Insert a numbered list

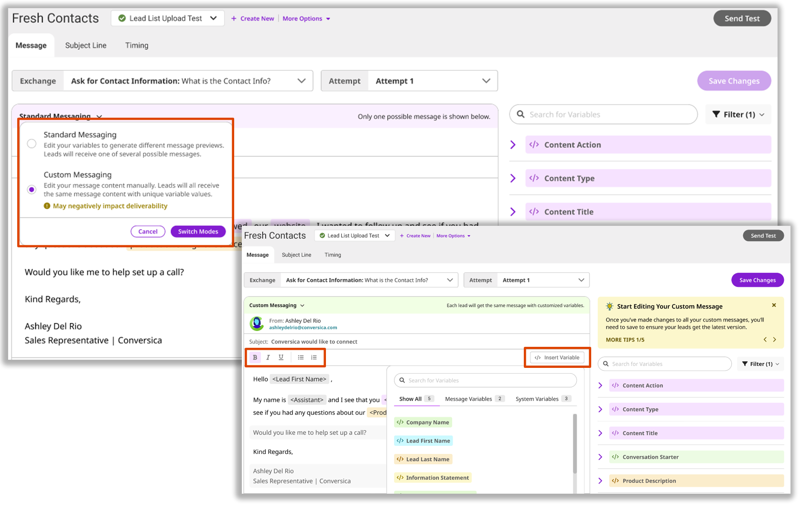[314, 357]
